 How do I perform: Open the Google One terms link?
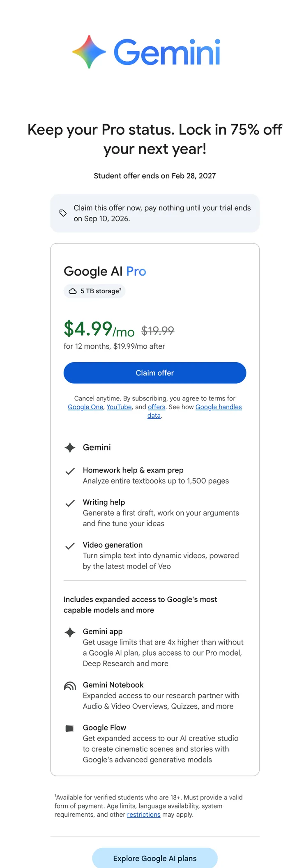coord(85,407)
